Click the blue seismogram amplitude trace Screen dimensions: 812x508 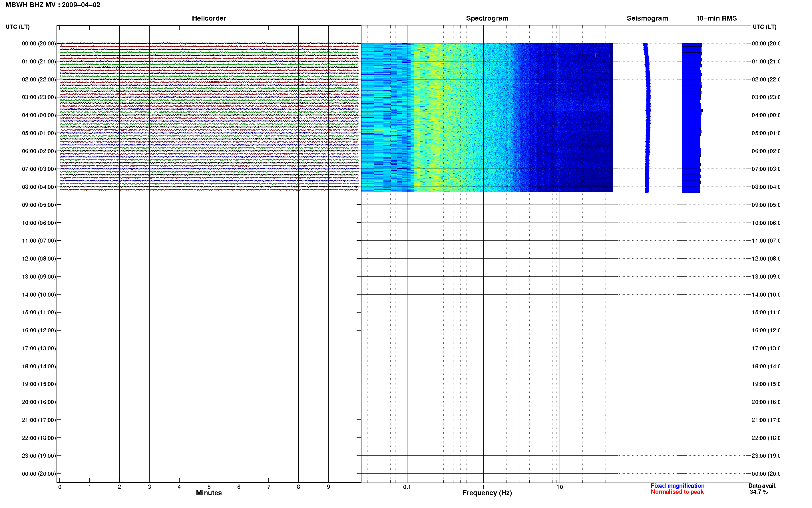[x=647, y=118]
